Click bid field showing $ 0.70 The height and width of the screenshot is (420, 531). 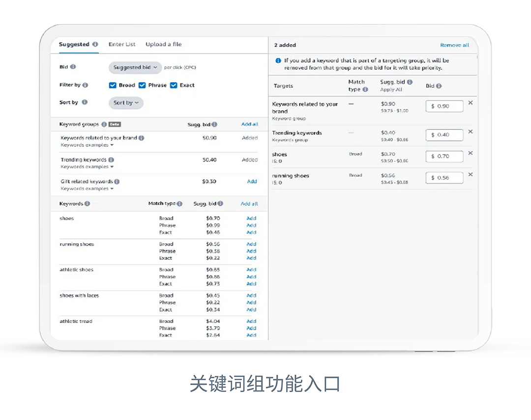pos(444,156)
